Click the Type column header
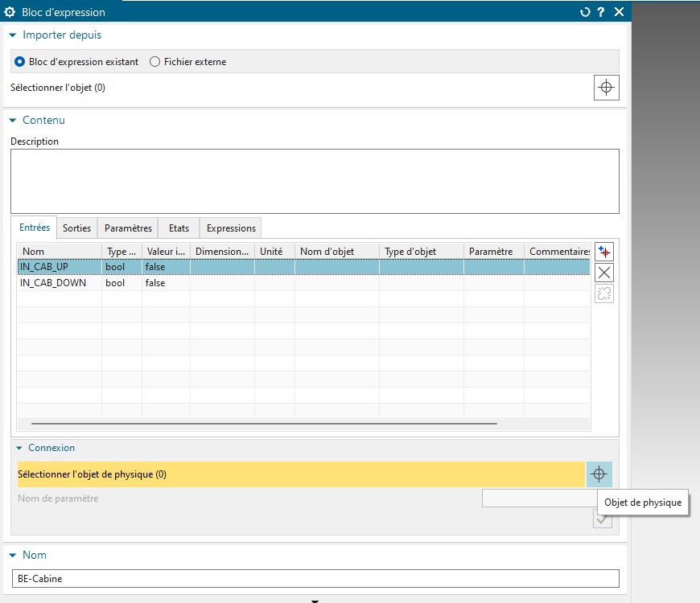This screenshot has width=700, height=603. click(121, 252)
